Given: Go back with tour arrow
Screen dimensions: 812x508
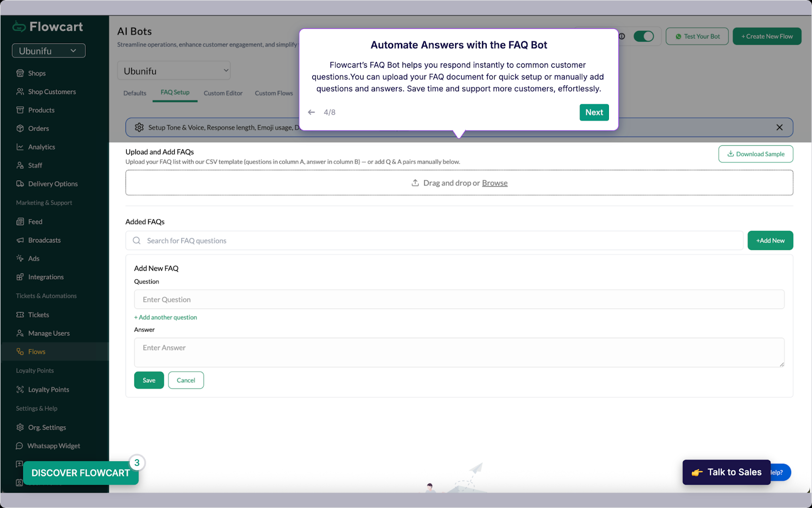Looking at the screenshot, I should [x=312, y=112].
